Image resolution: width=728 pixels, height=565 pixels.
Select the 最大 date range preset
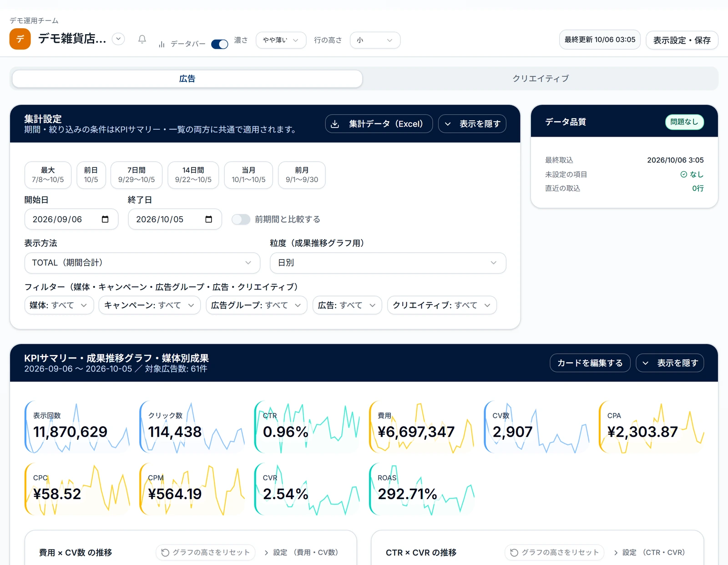(x=48, y=175)
